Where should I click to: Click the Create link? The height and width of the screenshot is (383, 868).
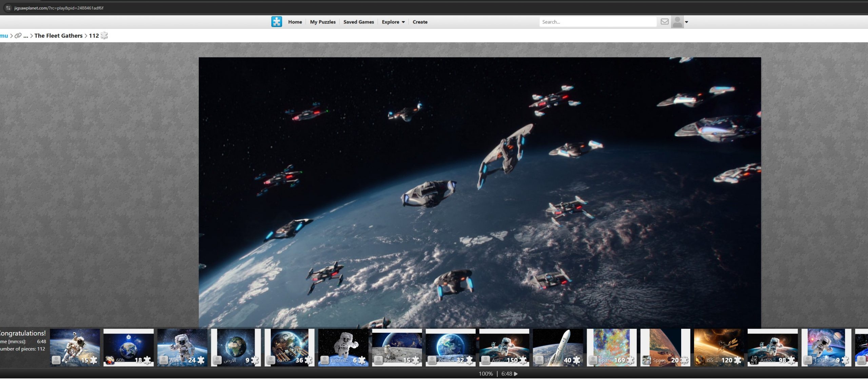[x=420, y=22]
